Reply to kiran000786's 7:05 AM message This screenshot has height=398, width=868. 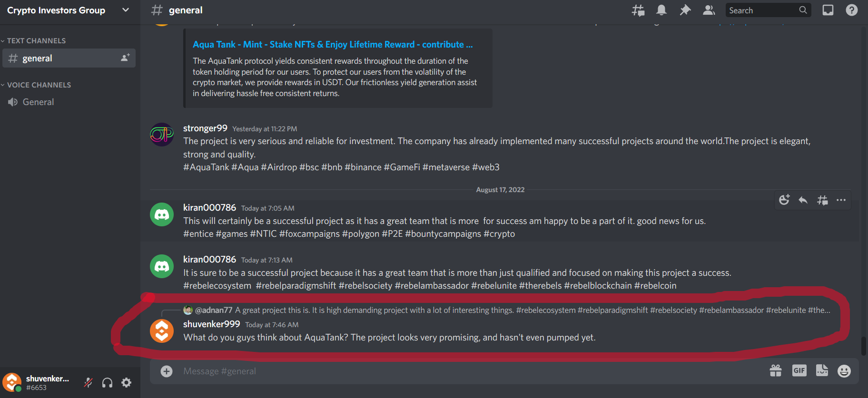coord(803,200)
